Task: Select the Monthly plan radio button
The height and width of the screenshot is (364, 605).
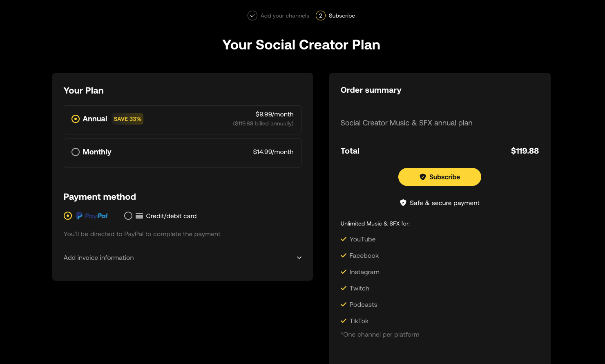Action: pyautogui.click(x=76, y=152)
